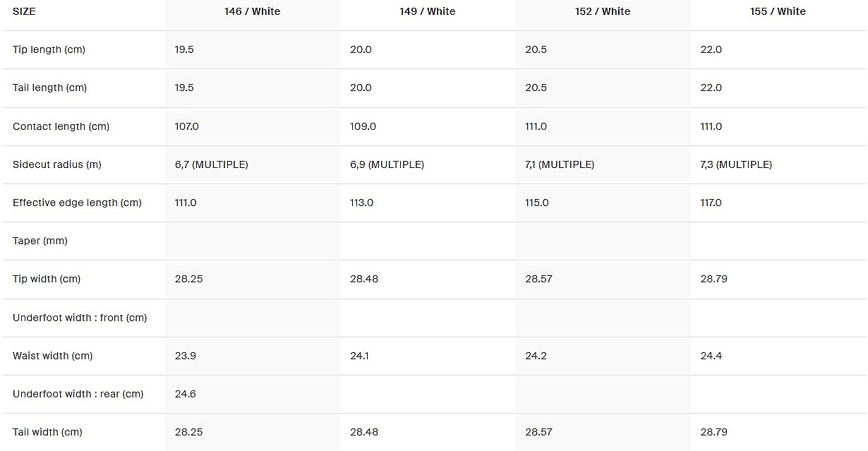Viewport: 868px width, 451px height.
Task: Select the Waist width (cm) row label
Action: (x=52, y=356)
